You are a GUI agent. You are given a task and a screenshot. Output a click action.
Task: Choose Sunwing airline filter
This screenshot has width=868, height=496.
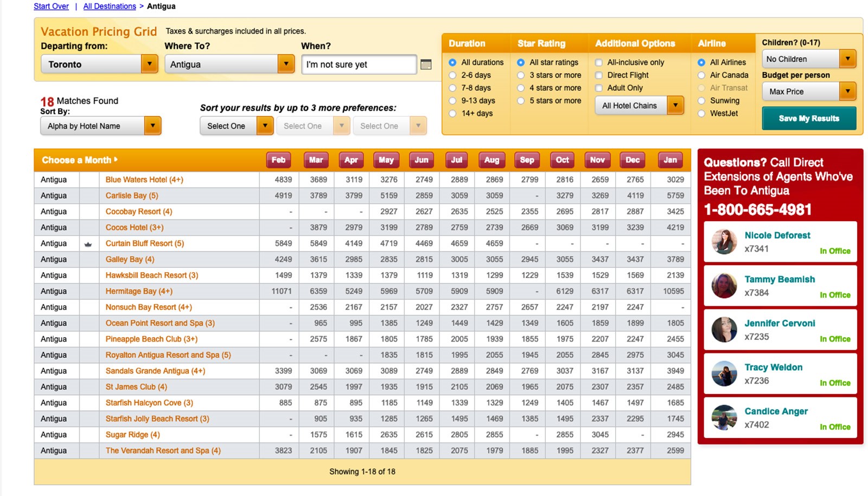[701, 101]
